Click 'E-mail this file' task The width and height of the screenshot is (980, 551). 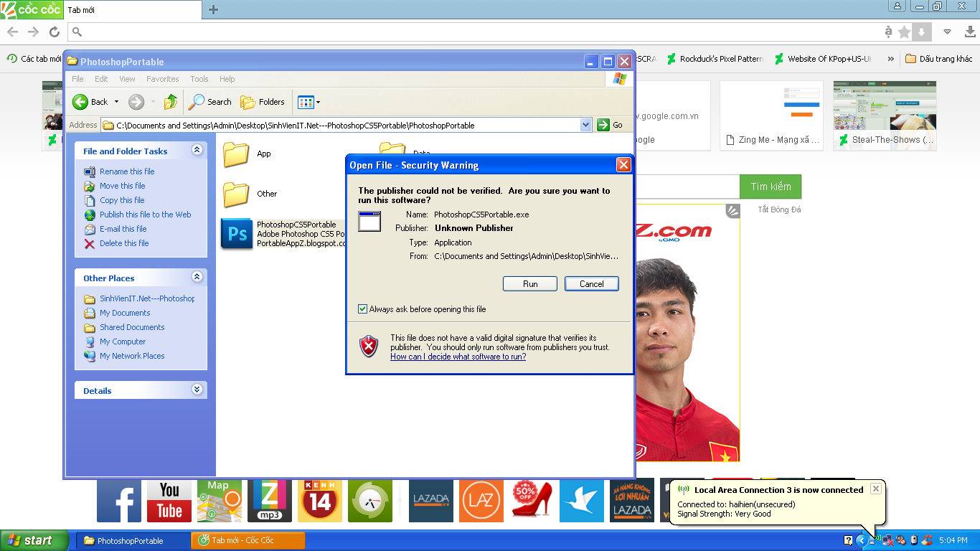tap(123, 229)
